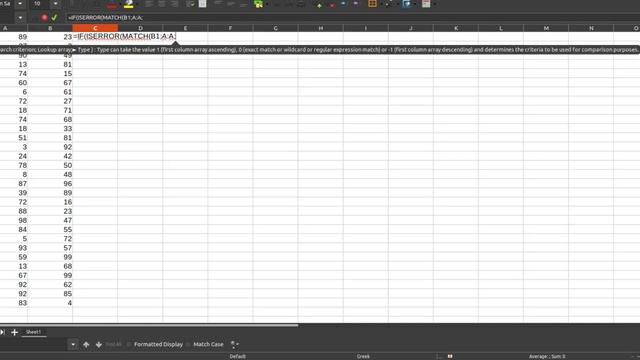Click the orange borders grid icon

[372, 4]
